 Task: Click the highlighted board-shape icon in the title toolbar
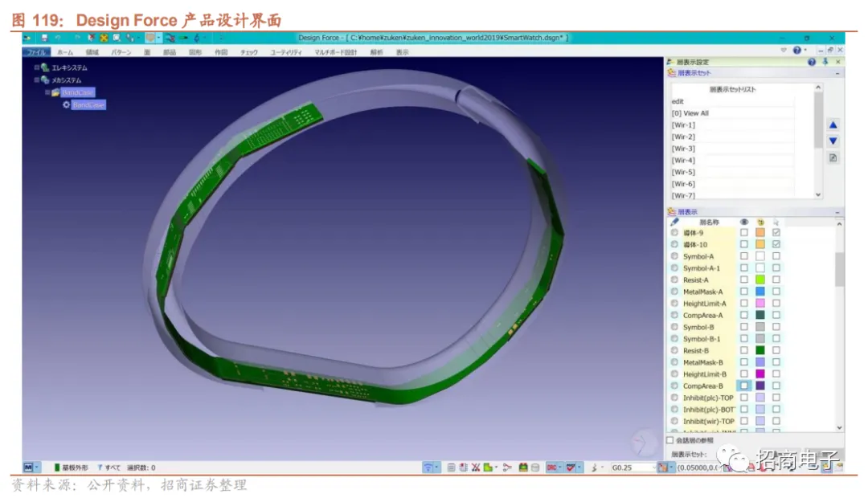point(150,38)
